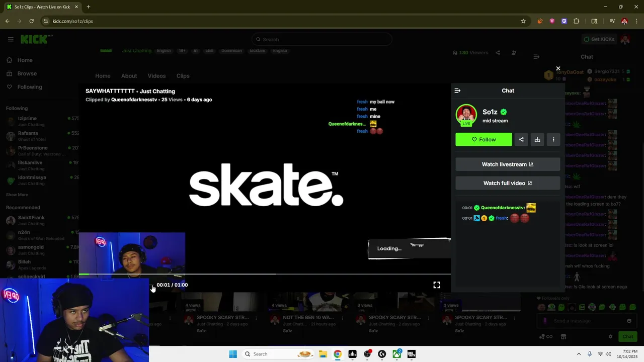Click share icon beside viewer count
Image resolution: width=644 pixels, height=362 pixels.
click(x=498, y=53)
